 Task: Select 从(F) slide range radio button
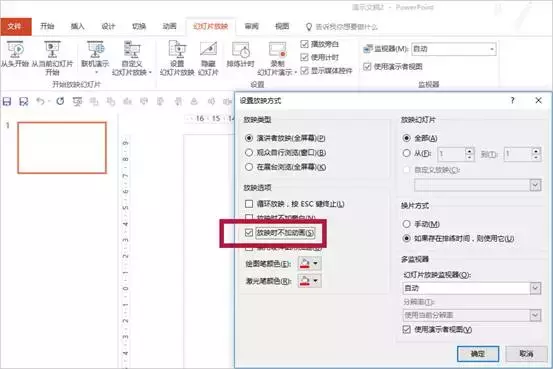click(x=406, y=153)
